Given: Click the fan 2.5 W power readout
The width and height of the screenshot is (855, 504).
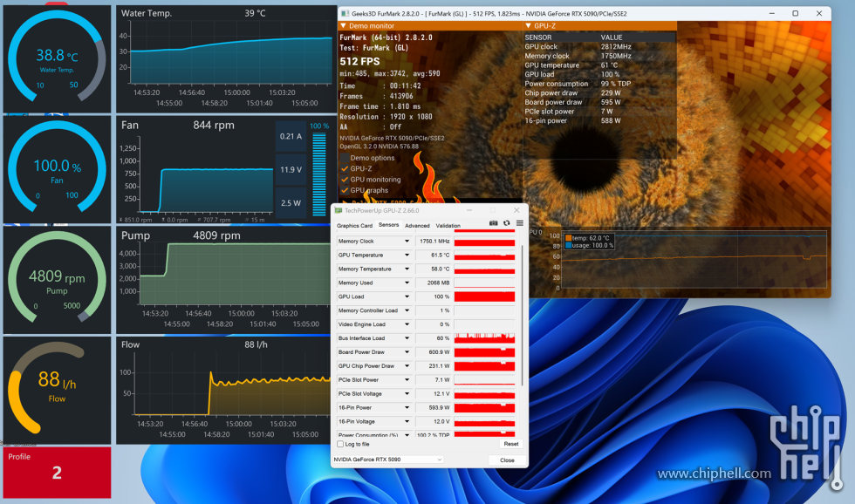Looking at the screenshot, I should (x=291, y=202).
